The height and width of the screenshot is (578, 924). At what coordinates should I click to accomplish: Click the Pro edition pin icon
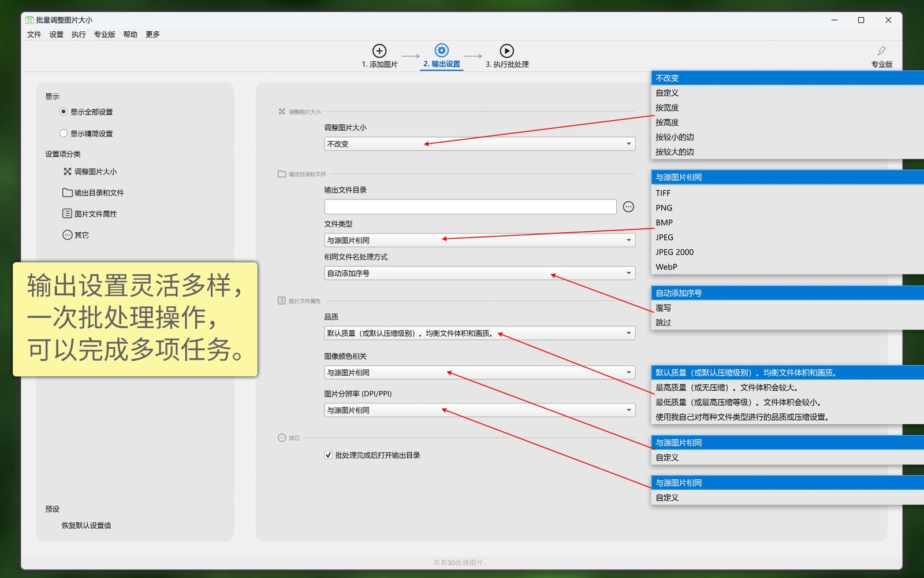pyautogui.click(x=882, y=51)
